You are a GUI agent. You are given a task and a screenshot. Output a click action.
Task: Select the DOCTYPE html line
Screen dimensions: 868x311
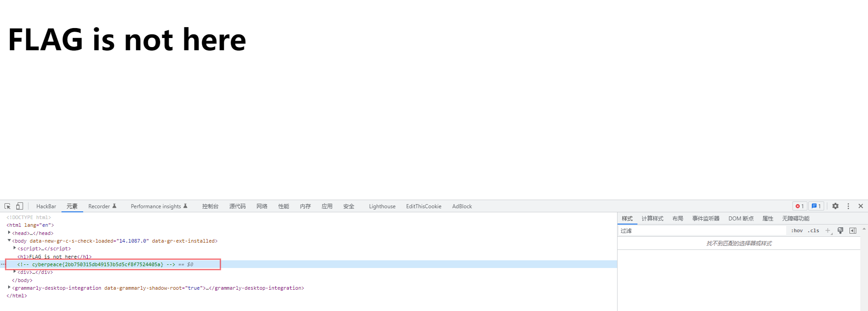[28, 217]
